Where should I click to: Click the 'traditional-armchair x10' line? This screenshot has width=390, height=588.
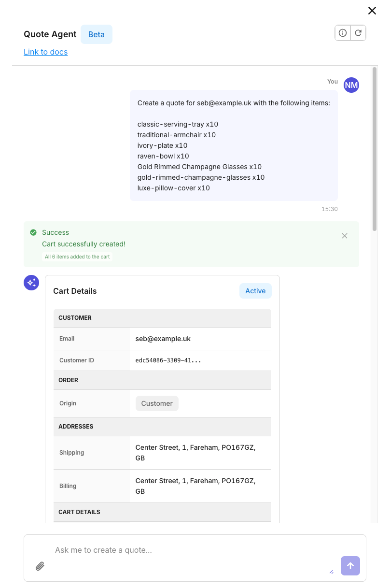click(177, 135)
